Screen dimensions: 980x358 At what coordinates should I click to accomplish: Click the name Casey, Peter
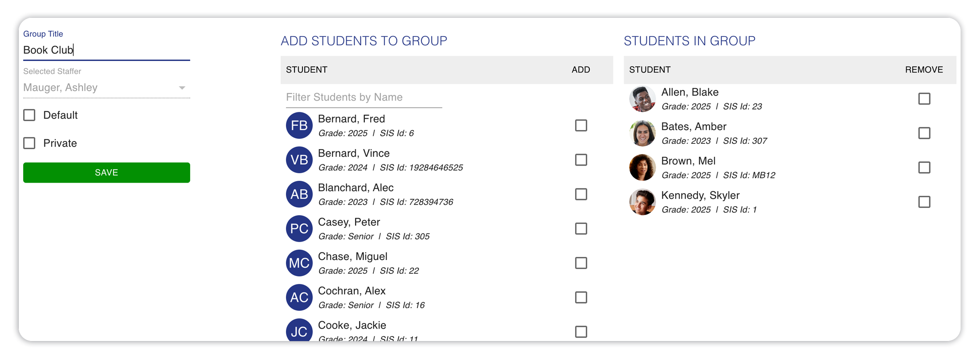click(x=349, y=222)
